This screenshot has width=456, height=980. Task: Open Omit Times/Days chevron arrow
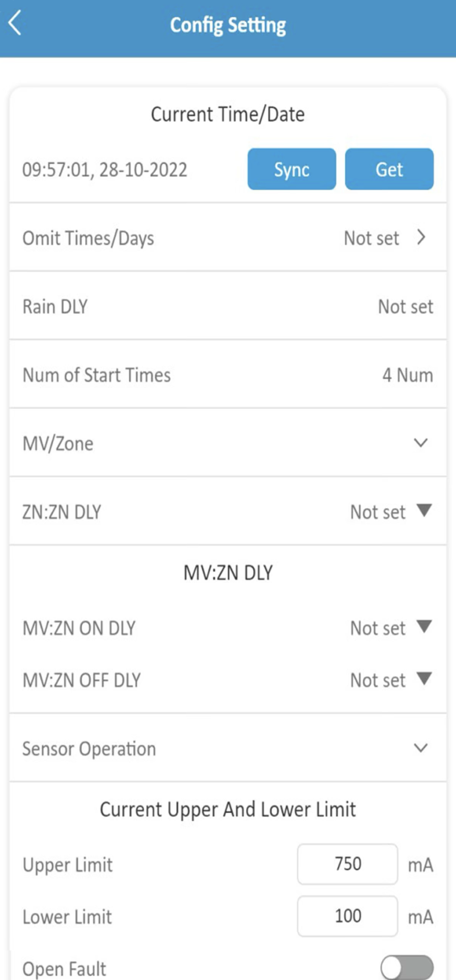coord(421,238)
